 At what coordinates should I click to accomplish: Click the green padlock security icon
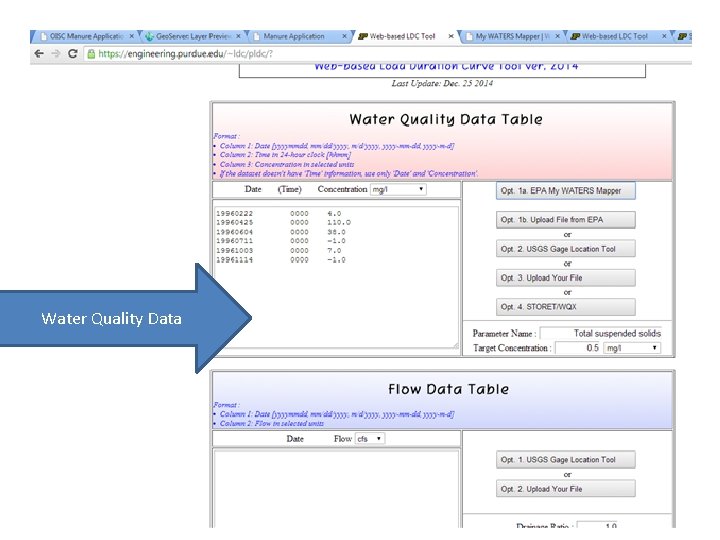[91, 54]
